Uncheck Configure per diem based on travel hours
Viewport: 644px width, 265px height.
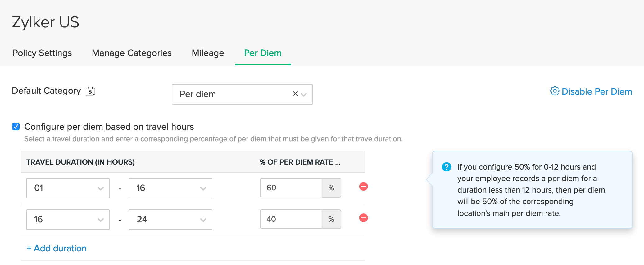(x=16, y=127)
